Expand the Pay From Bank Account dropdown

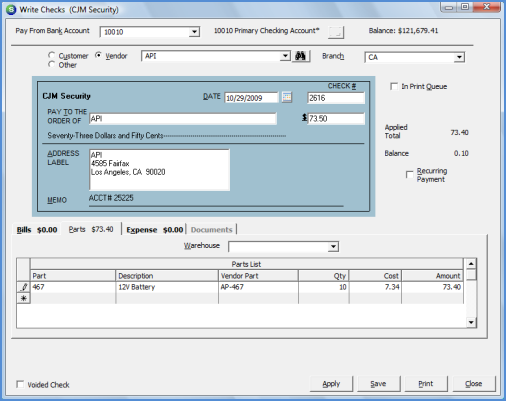click(x=194, y=32)
